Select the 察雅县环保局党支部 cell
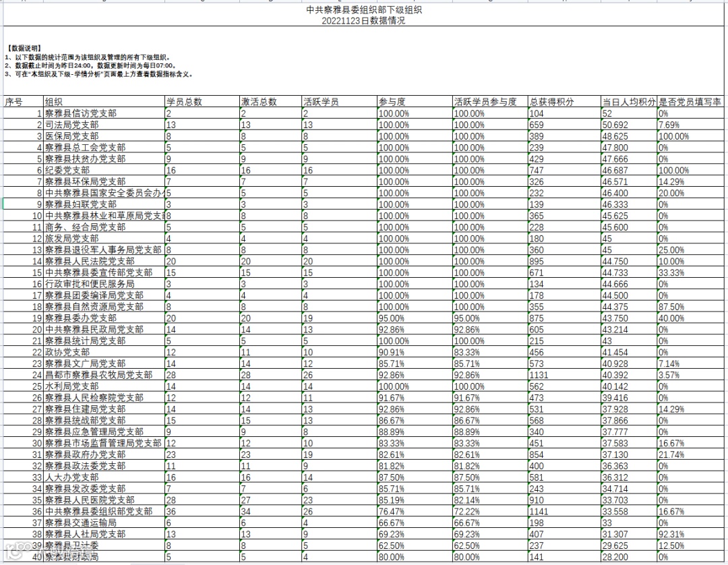728x565 pixels. click(104, 181)
